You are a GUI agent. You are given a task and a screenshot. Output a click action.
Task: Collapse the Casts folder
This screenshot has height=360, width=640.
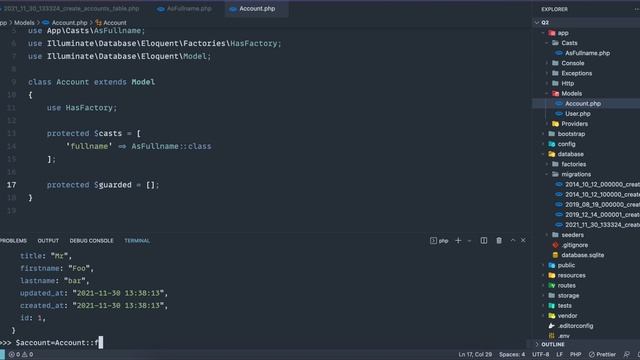coord(569,43)
